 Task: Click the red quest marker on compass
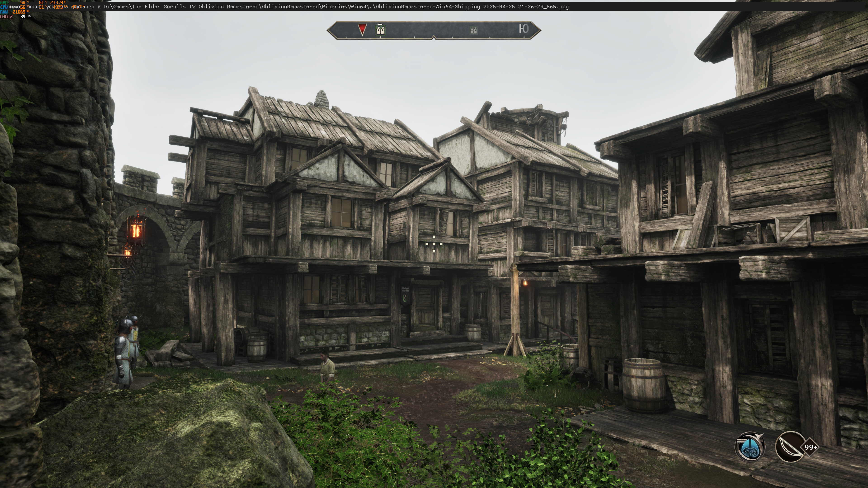pyautogui.click(x=362, y=30)
